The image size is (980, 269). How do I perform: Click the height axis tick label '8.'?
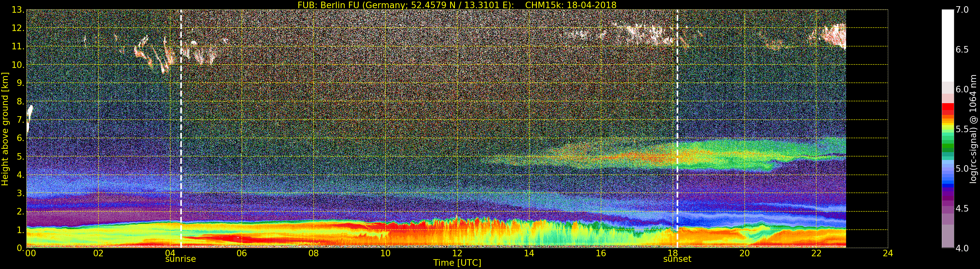point(20,101)
